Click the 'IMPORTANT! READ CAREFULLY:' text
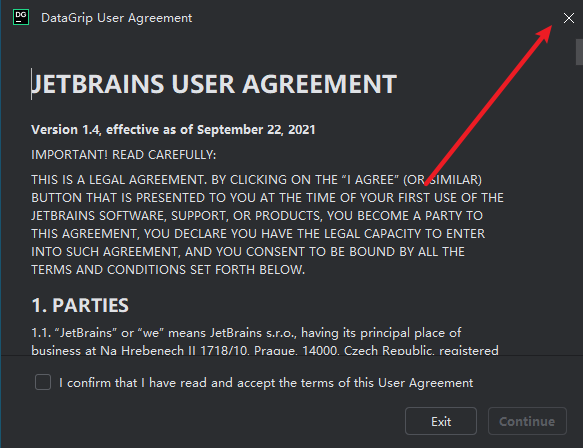 [x=123, y=155]
